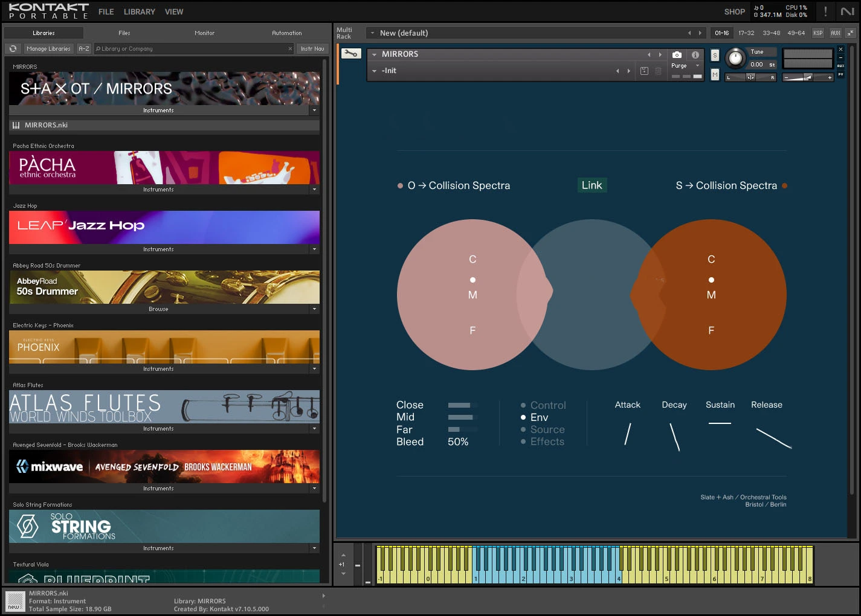Open the KSP script editor icon
The width and height of the screenshot is (861, 616).
pos(817,33)
